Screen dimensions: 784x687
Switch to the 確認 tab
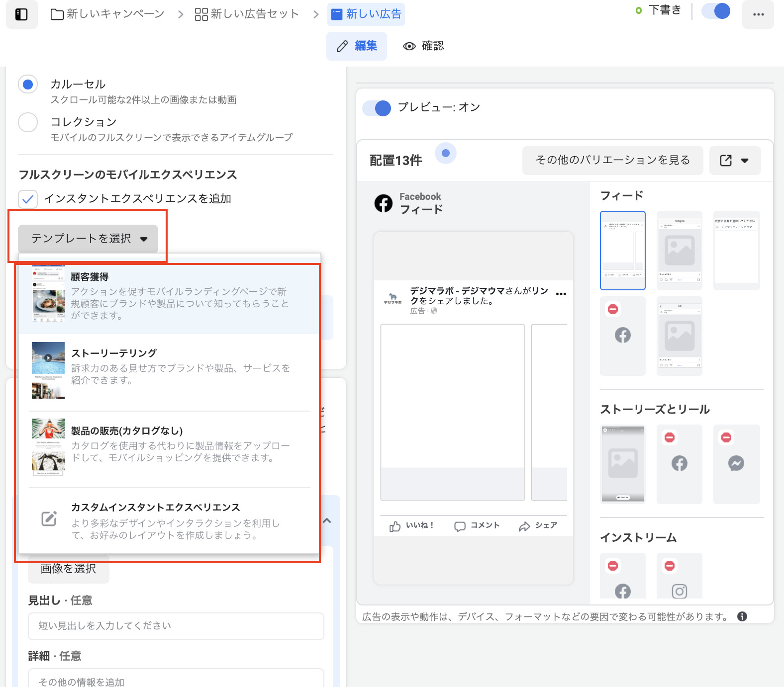(423, 46)
